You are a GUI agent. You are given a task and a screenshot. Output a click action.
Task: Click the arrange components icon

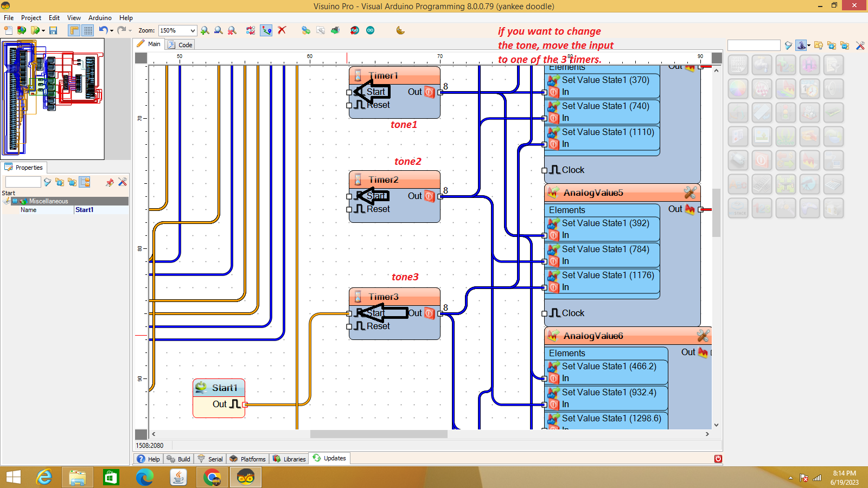tap(251, 30)
